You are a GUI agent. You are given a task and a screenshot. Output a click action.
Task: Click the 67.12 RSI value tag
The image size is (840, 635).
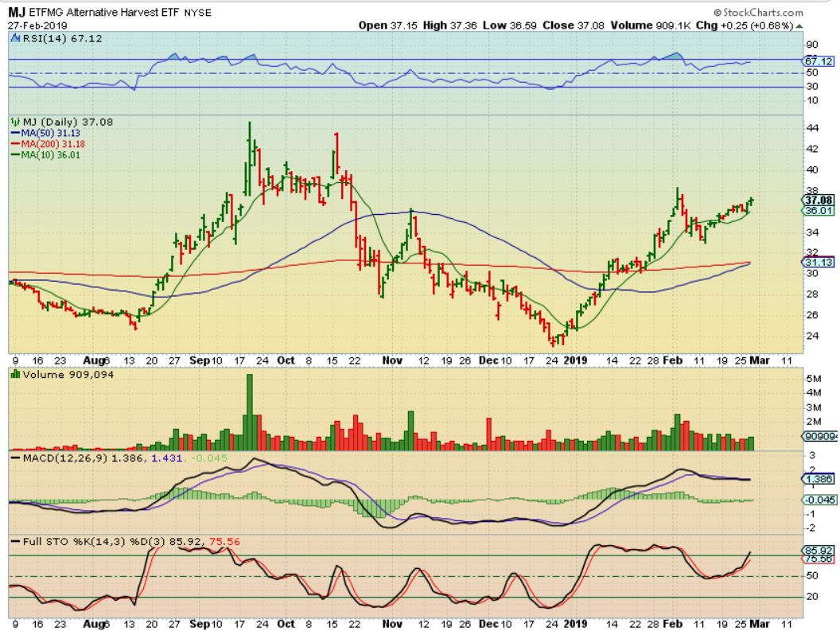(x=819, y=61)
